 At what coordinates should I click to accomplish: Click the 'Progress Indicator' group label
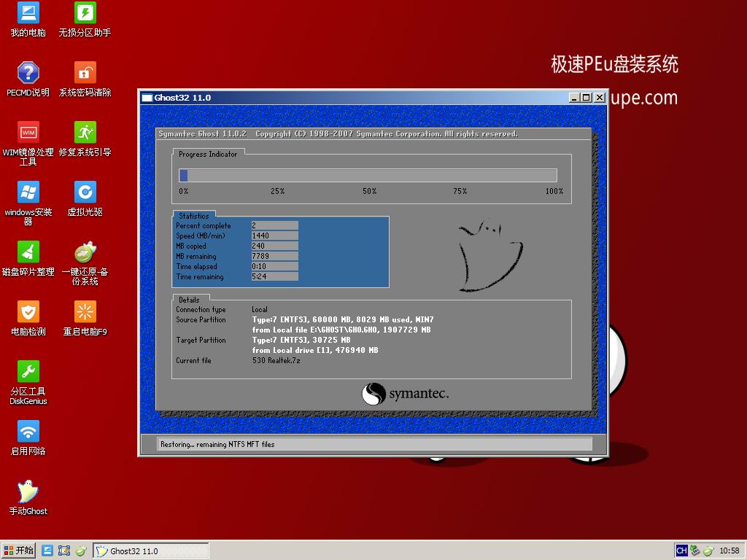pos(208,154)
